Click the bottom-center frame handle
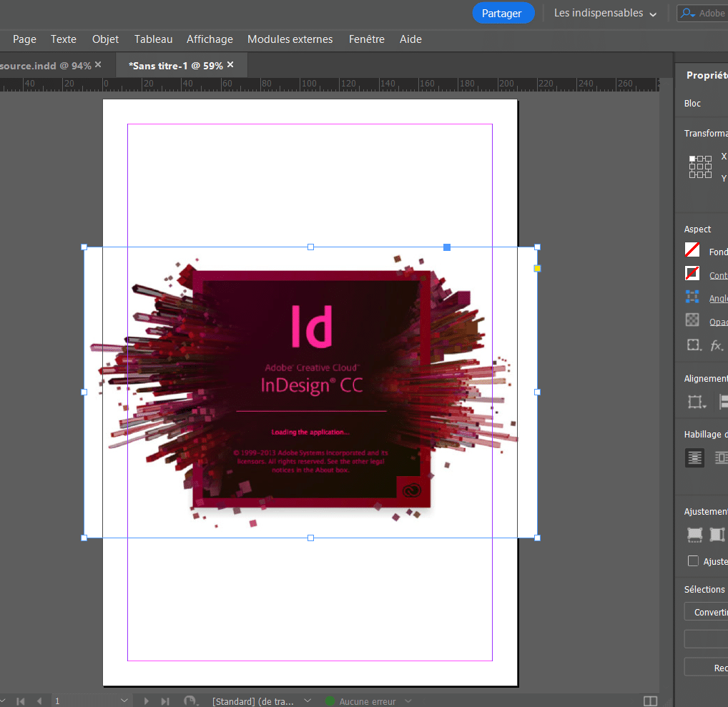 (310, 538)
